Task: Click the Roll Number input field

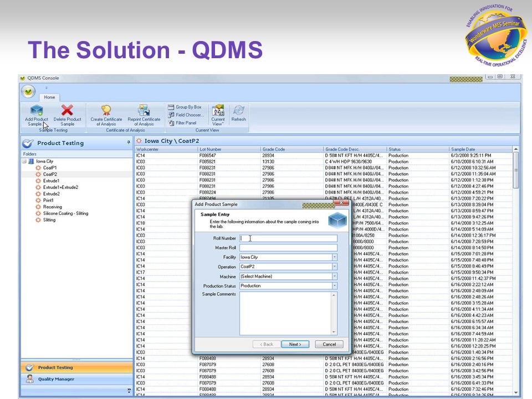Action: click(288, 238)
